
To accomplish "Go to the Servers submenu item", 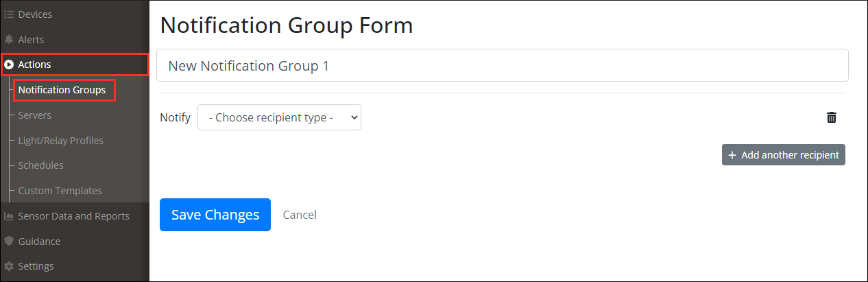I will pos(35,115).
